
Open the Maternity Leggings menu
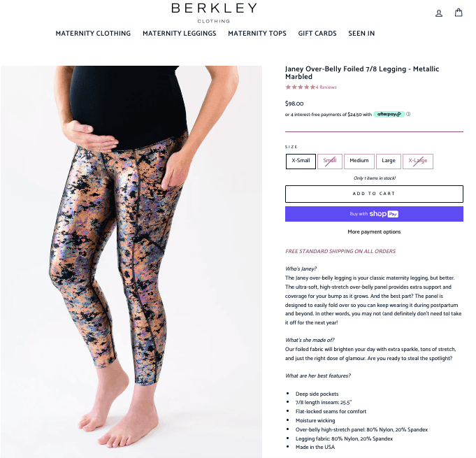(180, 34)
